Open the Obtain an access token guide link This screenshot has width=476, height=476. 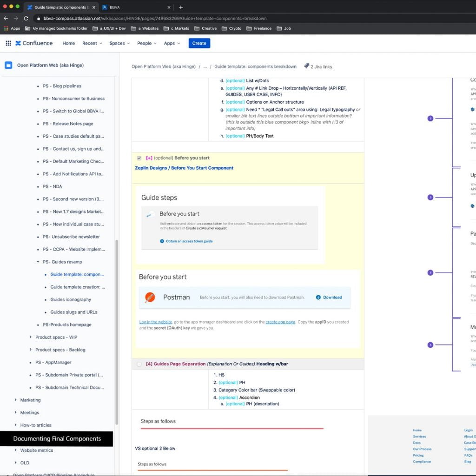point(189,241)
